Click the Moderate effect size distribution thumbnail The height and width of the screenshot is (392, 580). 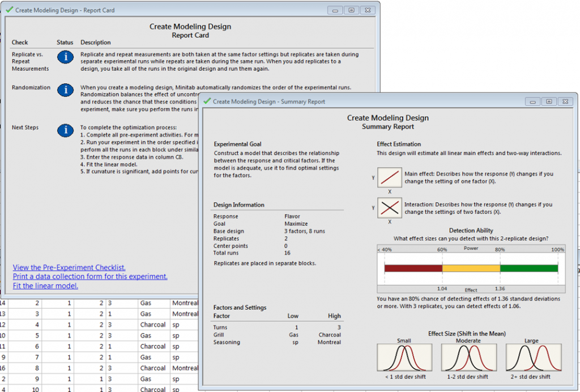468,357
